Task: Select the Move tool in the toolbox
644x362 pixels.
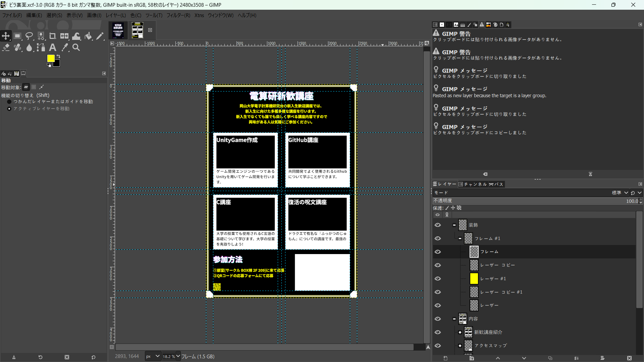Action: (6, 36)
